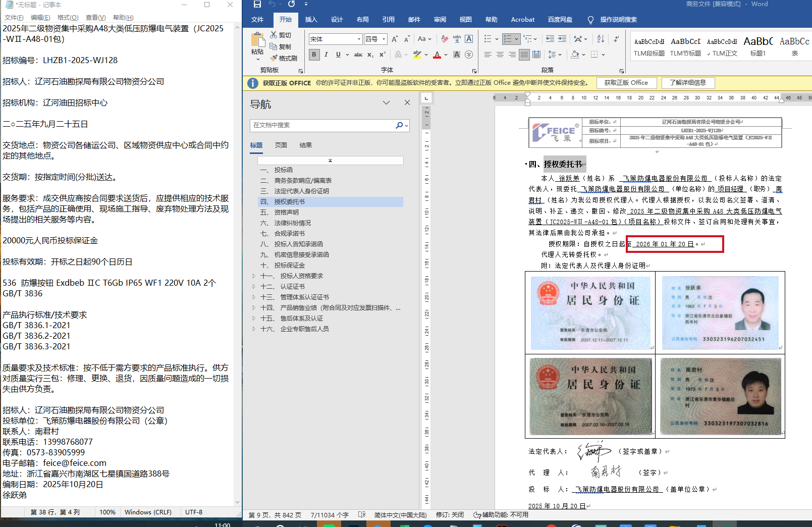
Task: Copy selection using the 复制 button
Action: [281, 46]
